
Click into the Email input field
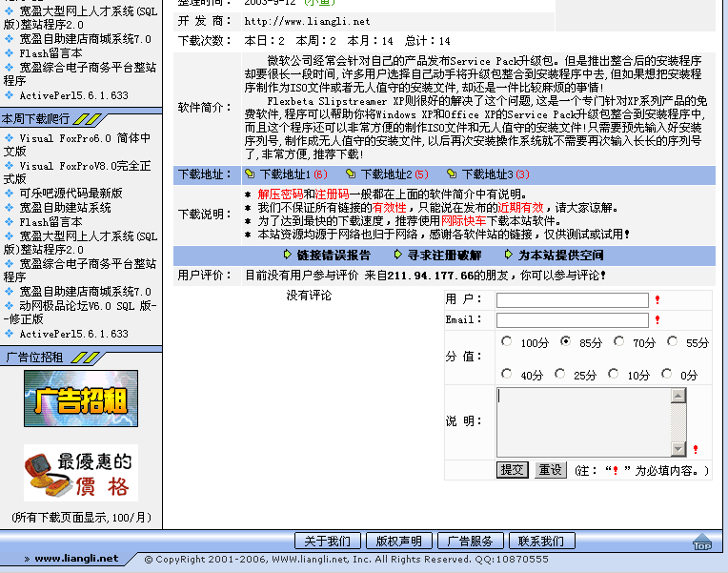coord(572,319)
